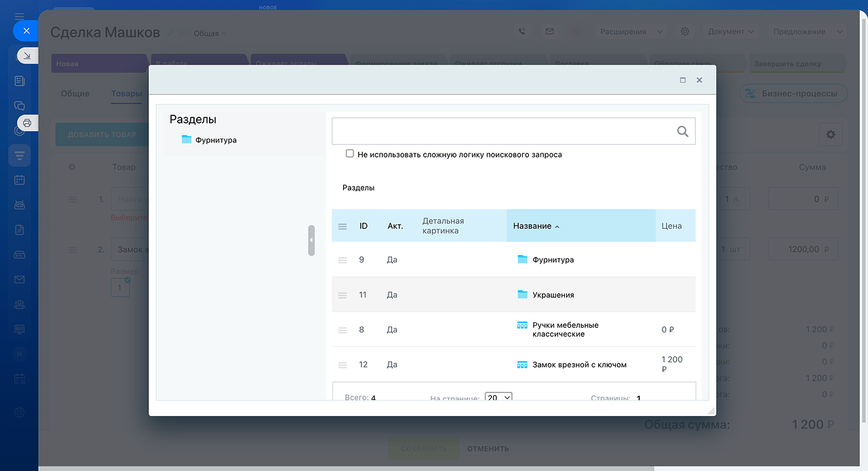Click product icon for Ручки мебельные классические
This screenshot has height=471, width=868.
coord(522,325)
